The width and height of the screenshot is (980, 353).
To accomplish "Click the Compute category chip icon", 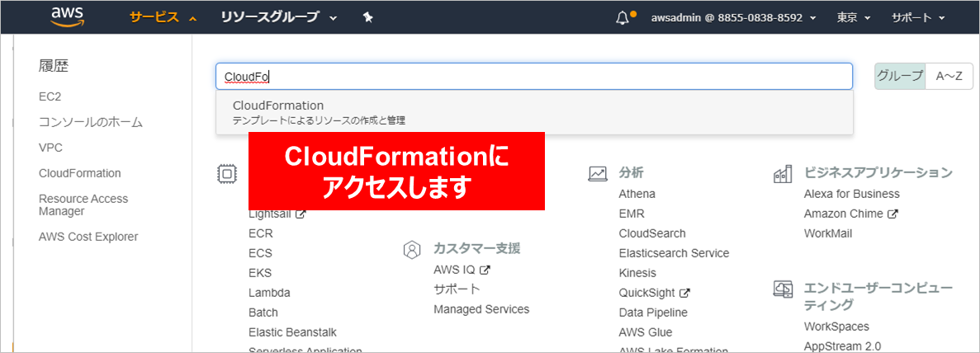I will pyautogui.click(x=226, y=173).
